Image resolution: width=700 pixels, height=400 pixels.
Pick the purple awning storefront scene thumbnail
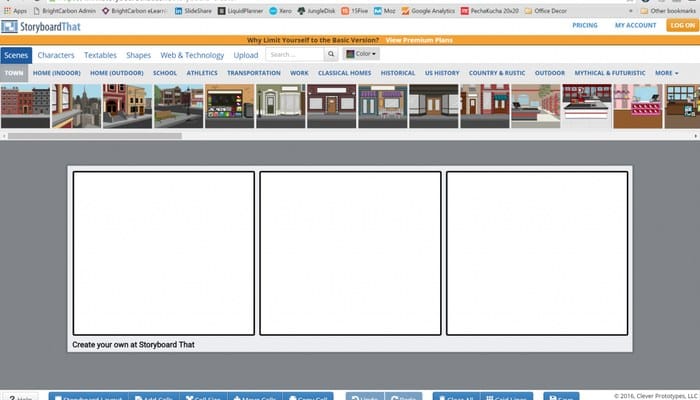point(383,106)
